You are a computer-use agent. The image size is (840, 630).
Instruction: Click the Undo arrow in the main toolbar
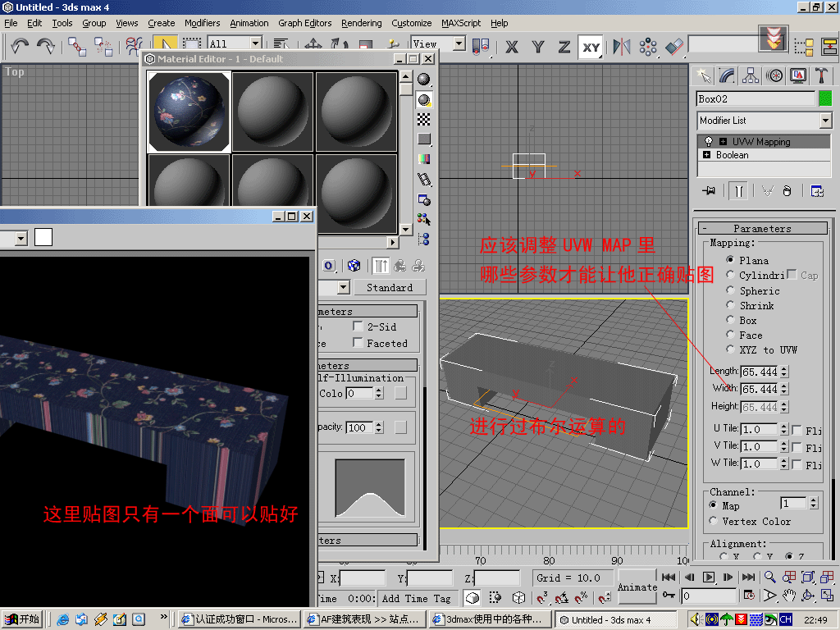(20, 46)
